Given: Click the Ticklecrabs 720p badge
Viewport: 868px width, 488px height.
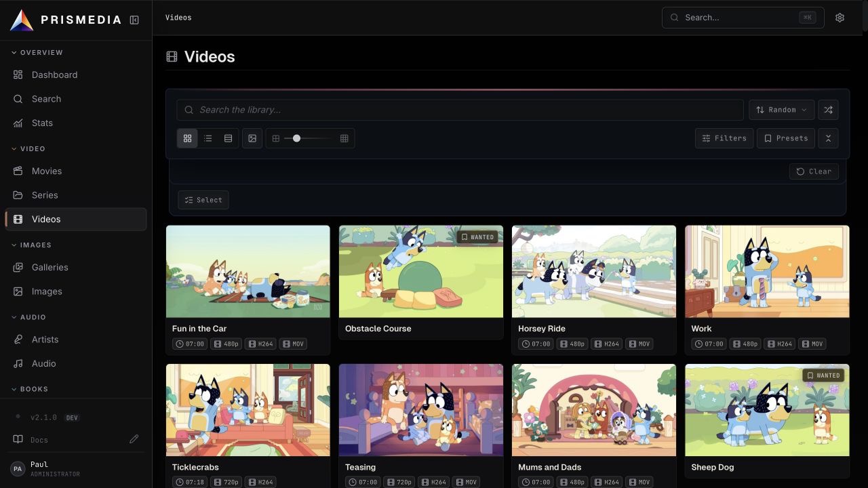Looking at the screenshot, I should click(x=226, y=483).
